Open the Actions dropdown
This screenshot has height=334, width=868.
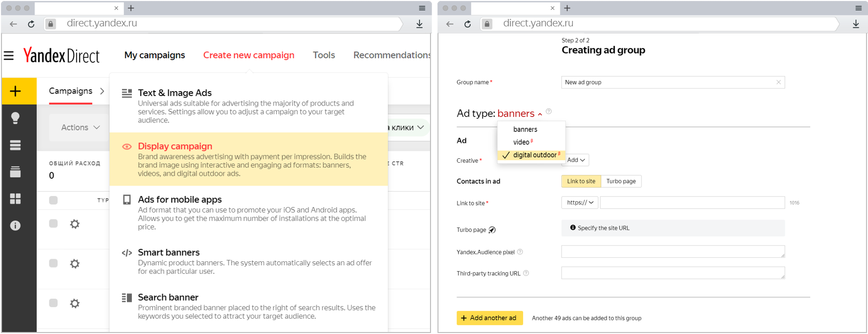[80, 127]
